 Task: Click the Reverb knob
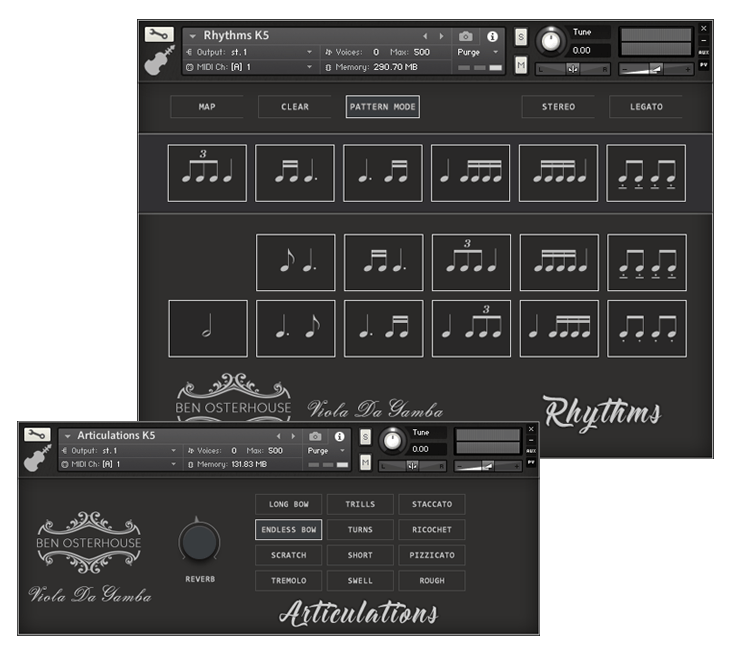coord(198,543)
